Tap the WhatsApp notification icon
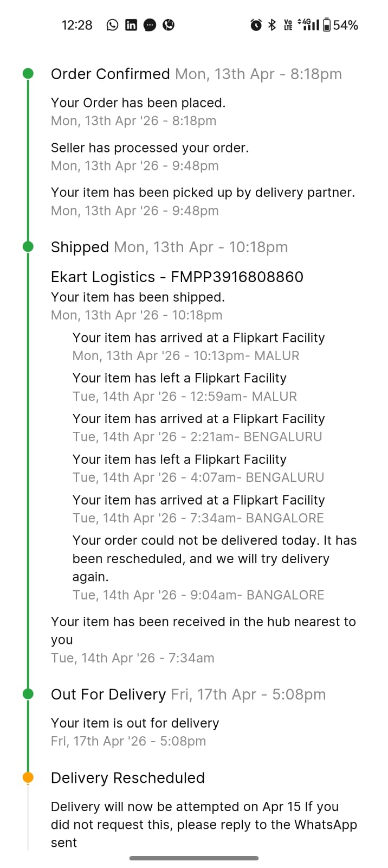388x868 pixels. tap(112, 25)
